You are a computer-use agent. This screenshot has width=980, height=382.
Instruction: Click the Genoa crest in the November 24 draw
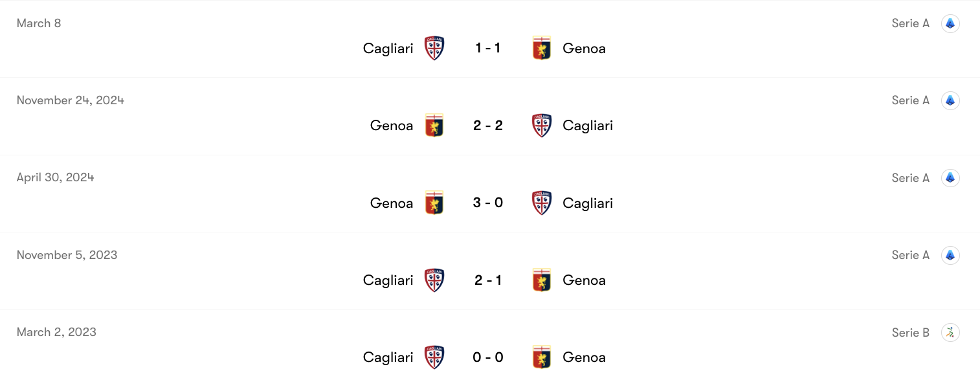coord(434,125)
